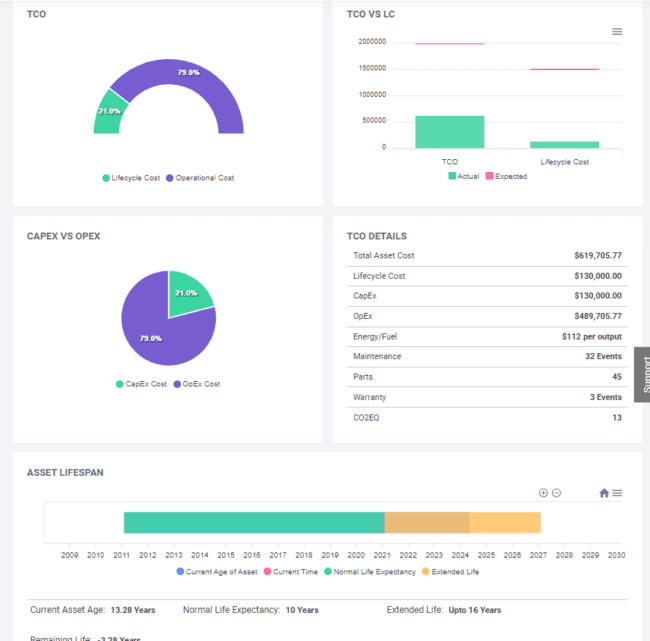
Task: Select the TCO VS LC panel title
Action: point(371,14)
